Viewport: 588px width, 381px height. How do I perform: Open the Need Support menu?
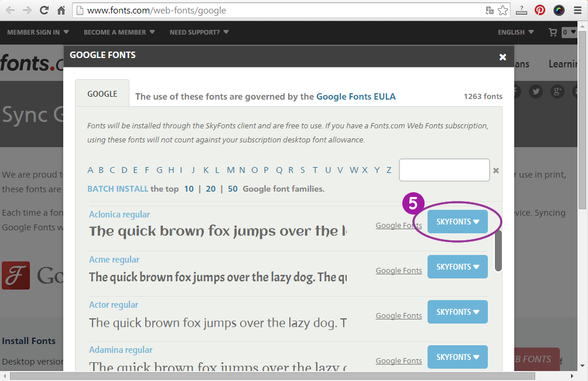pyautogui.click(x=199, y=32)
